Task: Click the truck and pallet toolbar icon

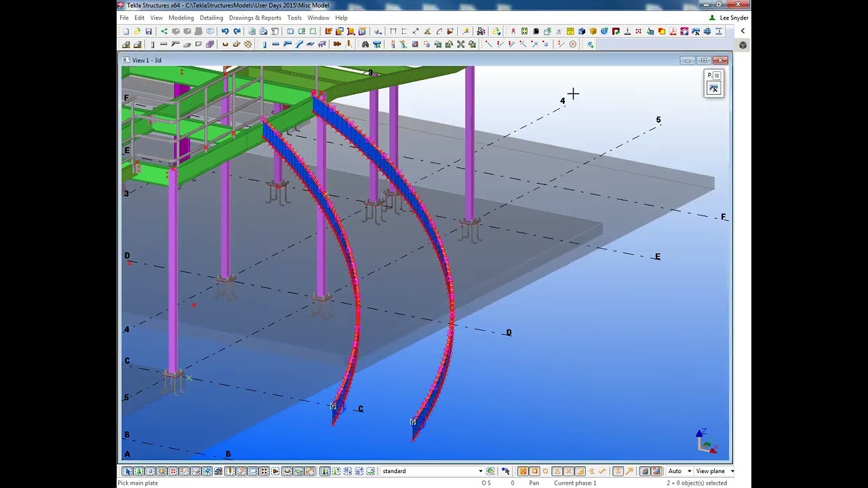Action: pyautogui.click(x=480, y=31)
